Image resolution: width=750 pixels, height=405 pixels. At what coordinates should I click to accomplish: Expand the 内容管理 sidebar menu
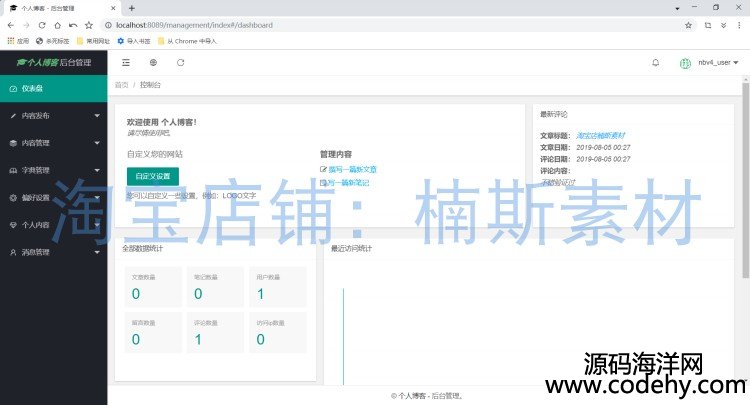click(54, 143)
